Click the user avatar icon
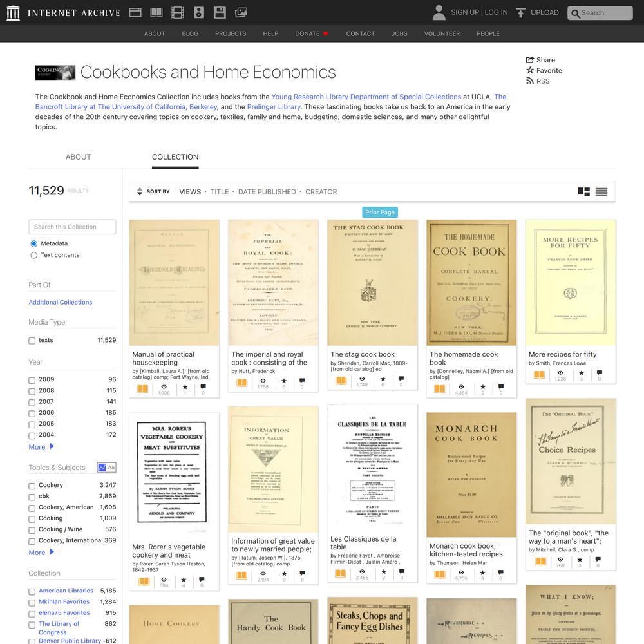The image size is (644, 644). point(439,13)
